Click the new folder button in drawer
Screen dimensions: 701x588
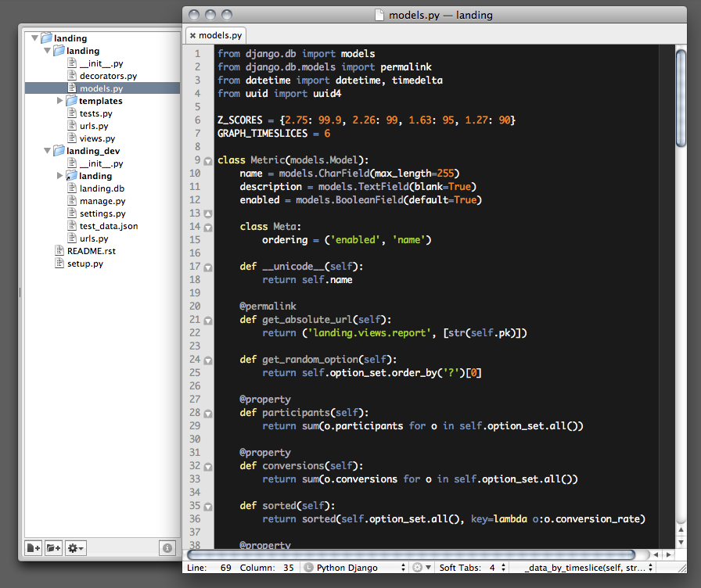coord(53,548)
